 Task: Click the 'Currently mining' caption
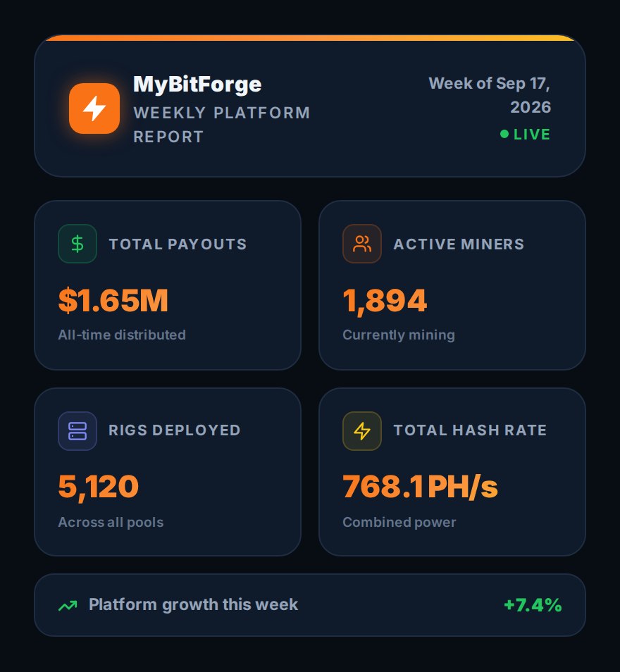point(399,335)
